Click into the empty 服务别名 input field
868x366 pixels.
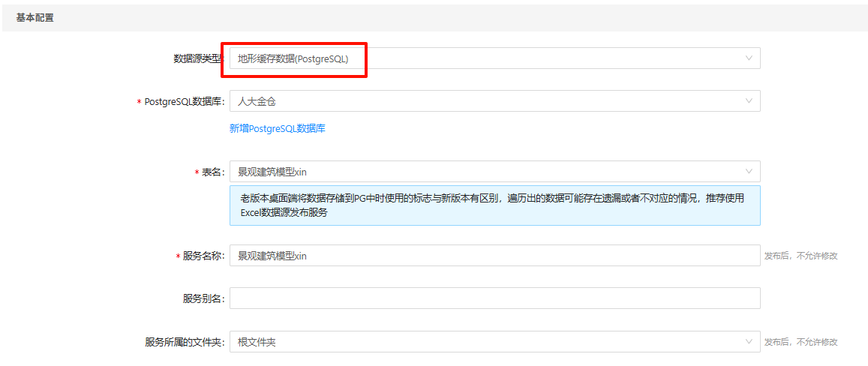494,298
